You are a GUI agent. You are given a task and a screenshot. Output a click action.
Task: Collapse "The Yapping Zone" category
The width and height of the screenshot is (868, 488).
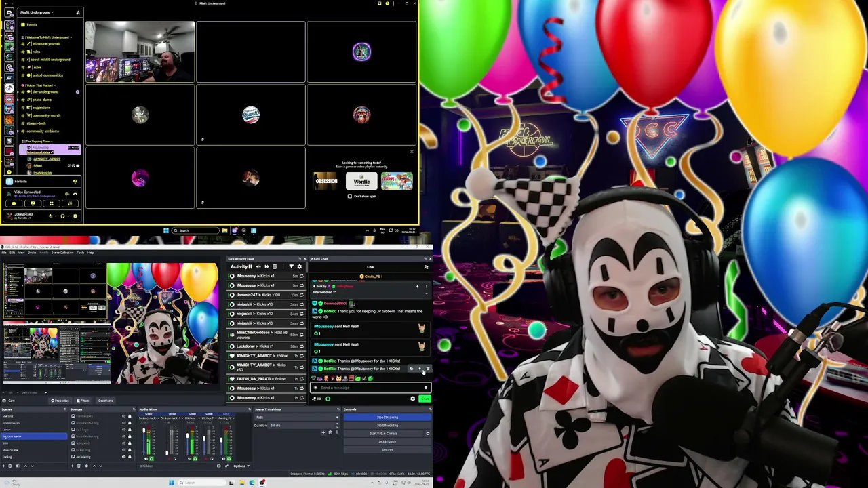(x=38, y=141)
